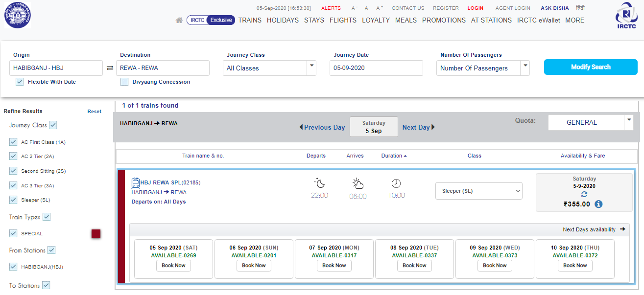Open HOLIDAYS menu
The width and height of the screenshot is (644, 295).
pos(283,20)
